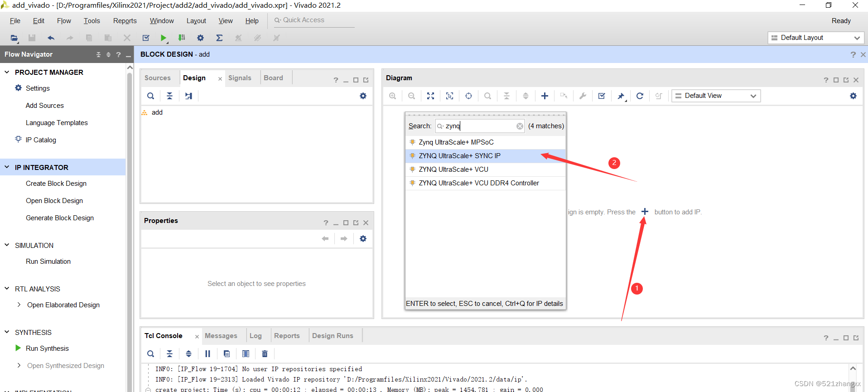Open the Reports menu

point(125,21)
